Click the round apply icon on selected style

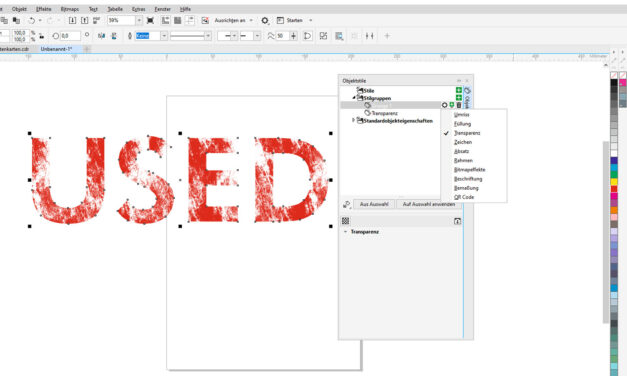tap(444, 105)
